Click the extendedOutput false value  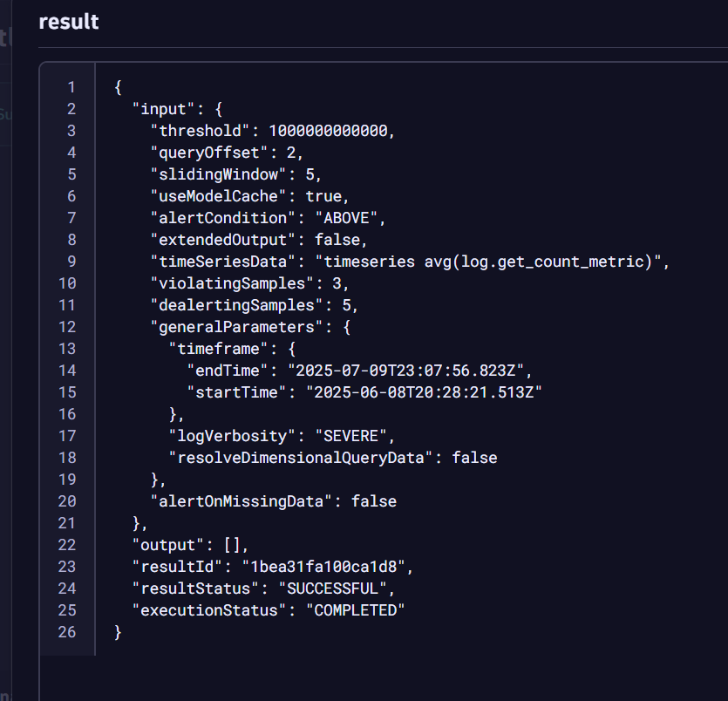pos(342,240)
